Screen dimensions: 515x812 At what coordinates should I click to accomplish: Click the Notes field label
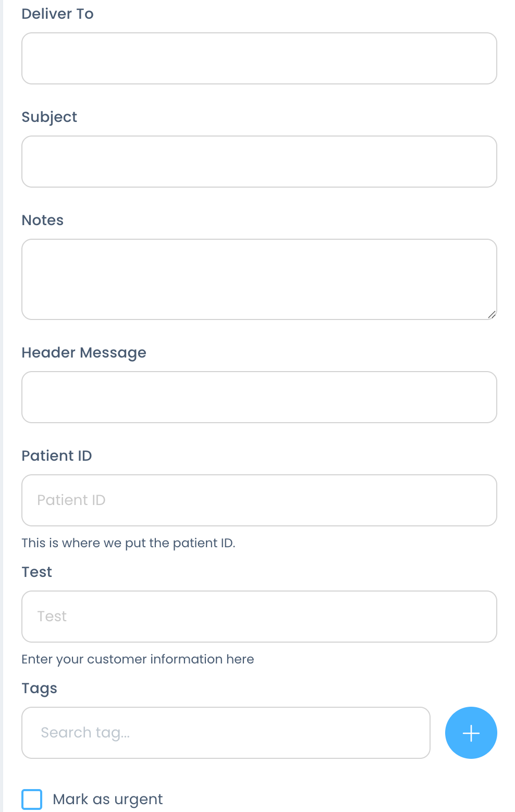42,220
